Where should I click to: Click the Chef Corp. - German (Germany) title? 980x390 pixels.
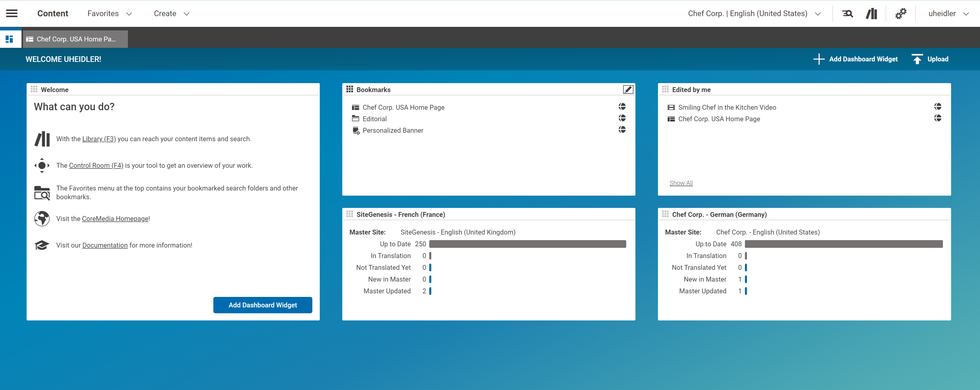[719, 215]
